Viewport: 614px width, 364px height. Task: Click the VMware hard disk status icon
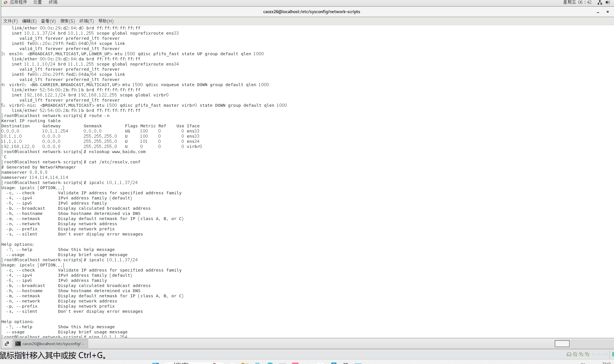[x=569, y=354]
